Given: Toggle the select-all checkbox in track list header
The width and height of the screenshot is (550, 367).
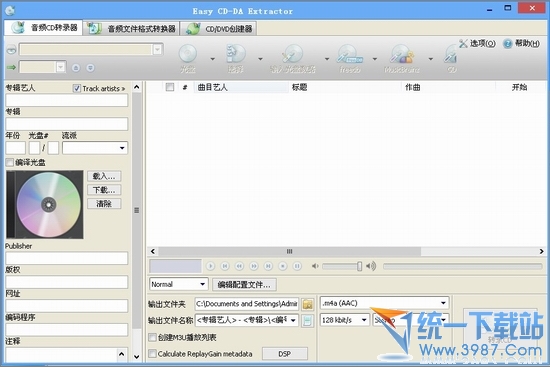Looking at the screenshot, I should (170, 87).
